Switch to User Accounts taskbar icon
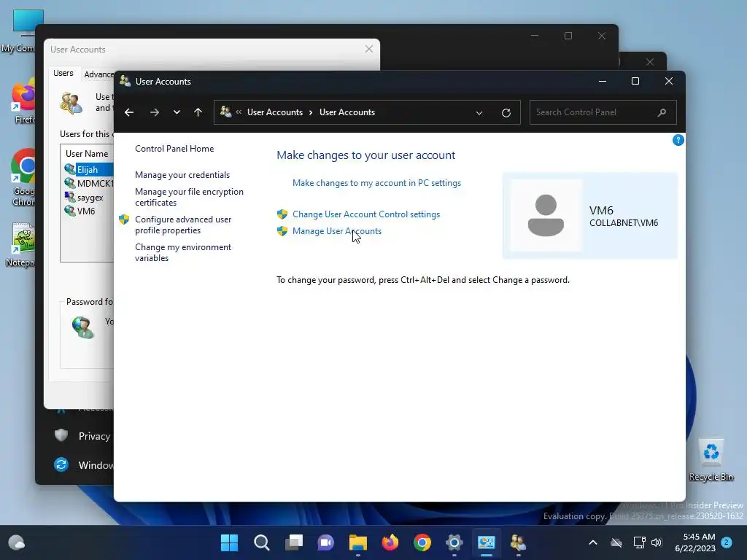This screenshot has height=560, width=747. [x=519, y=542]
